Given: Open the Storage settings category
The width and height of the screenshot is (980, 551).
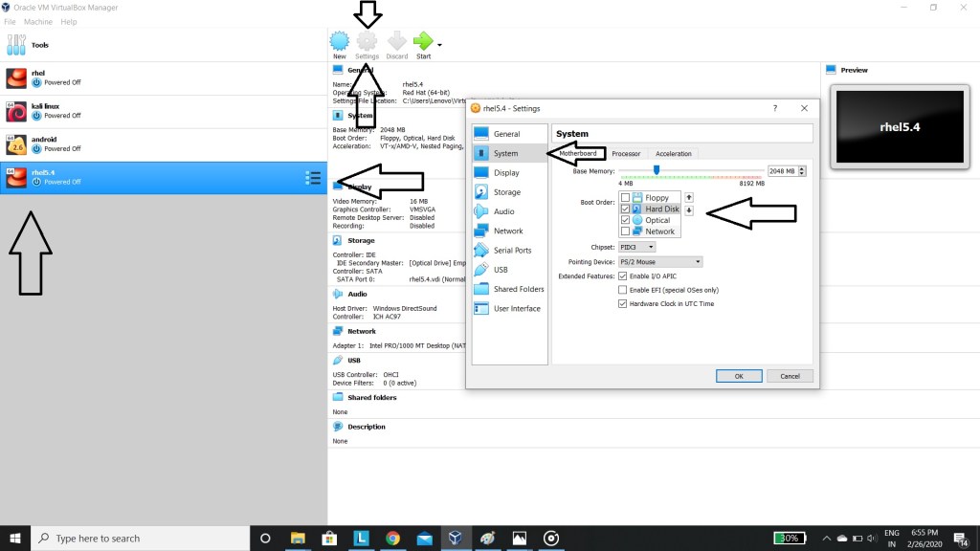Looking at the screenshot, I should tap(506, 192).
